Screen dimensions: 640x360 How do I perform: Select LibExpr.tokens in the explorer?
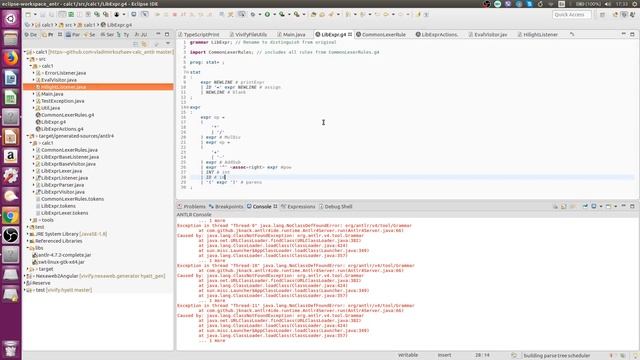tap(58, 206)
